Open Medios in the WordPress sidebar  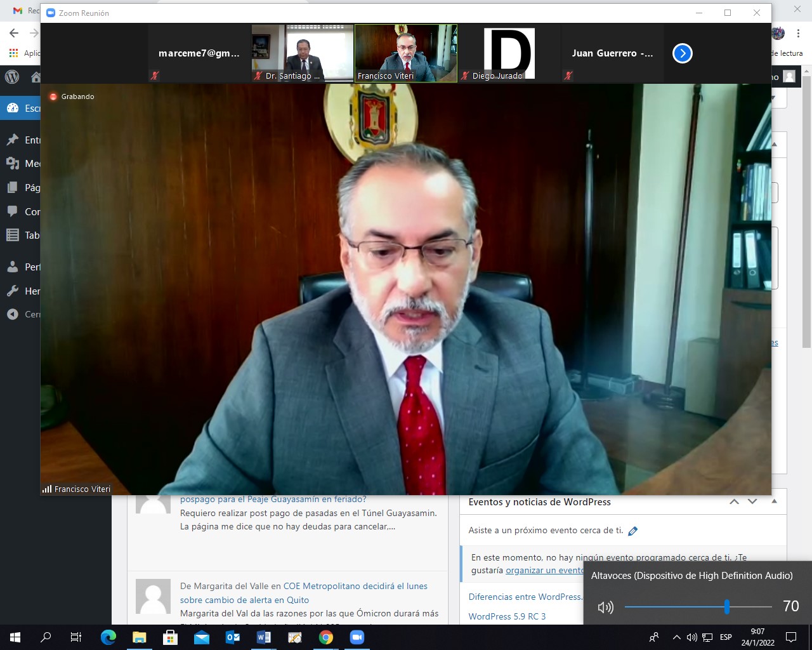(20, 164)
